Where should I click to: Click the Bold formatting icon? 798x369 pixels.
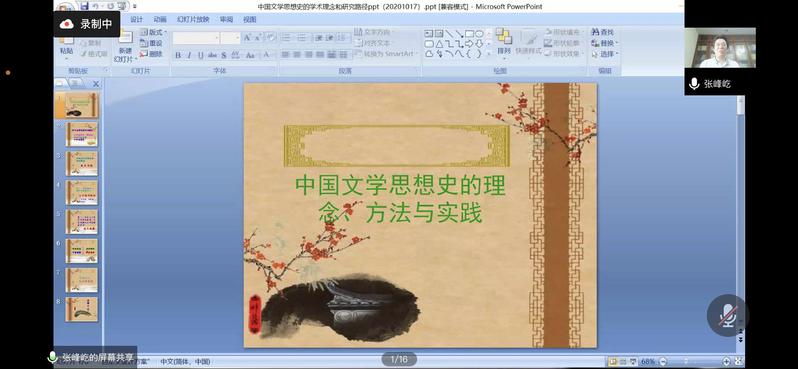[x=178, y=55]
